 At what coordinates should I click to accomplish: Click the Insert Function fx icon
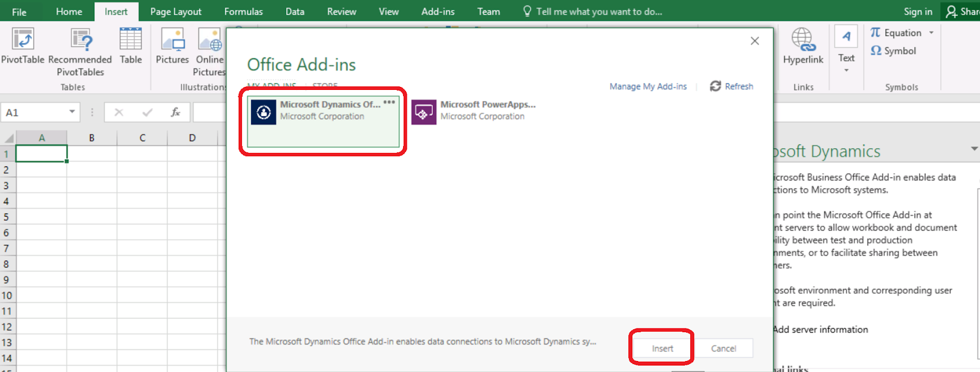[x=175, y=112]
